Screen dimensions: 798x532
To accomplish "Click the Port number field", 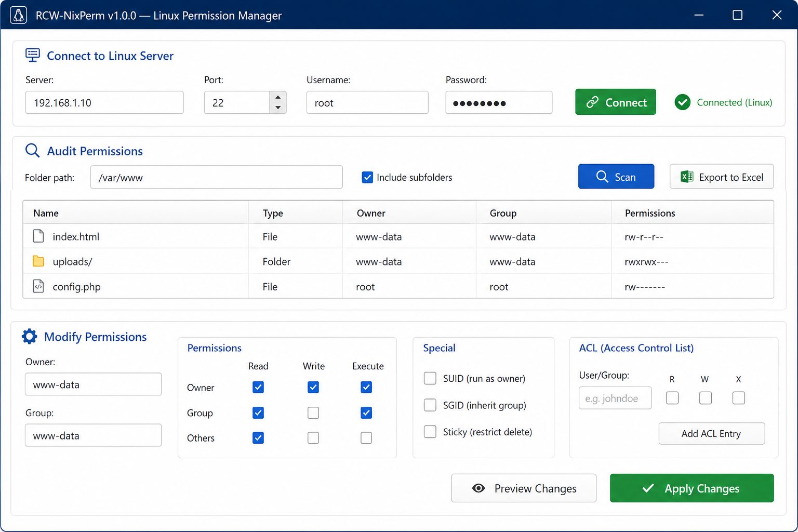I will coord(237,102).
